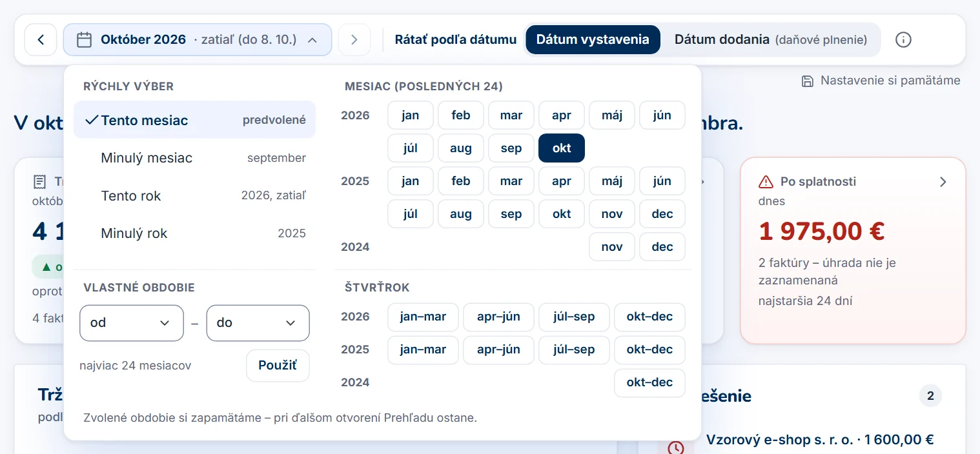The height and width of the screenshot is (454, 980).
Task: Apply custom period with Použiť
Action: [x=278, y=366]
